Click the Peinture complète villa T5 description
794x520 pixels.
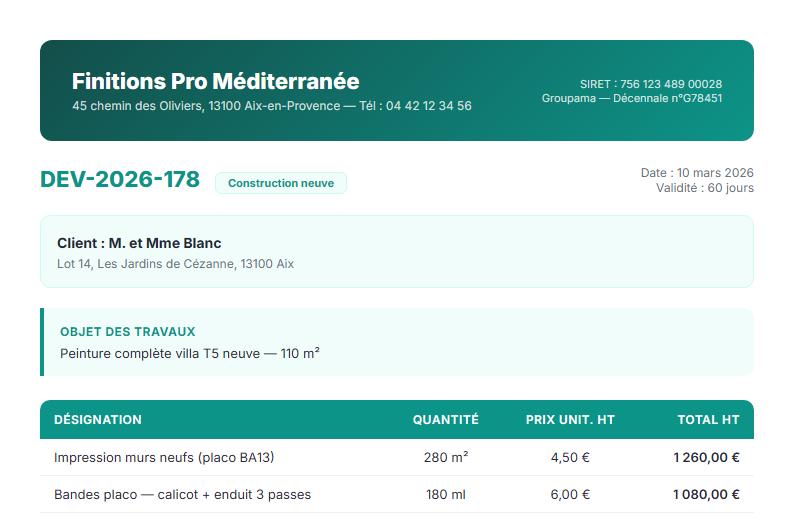(x=189, y=353)
